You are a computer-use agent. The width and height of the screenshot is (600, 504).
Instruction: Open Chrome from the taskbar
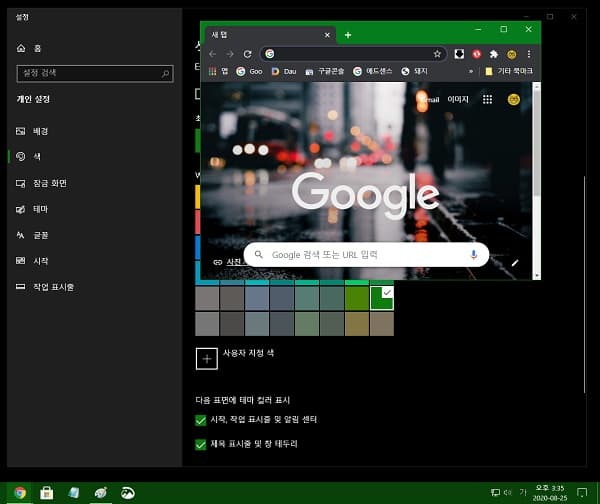click(x=20, y=493)
